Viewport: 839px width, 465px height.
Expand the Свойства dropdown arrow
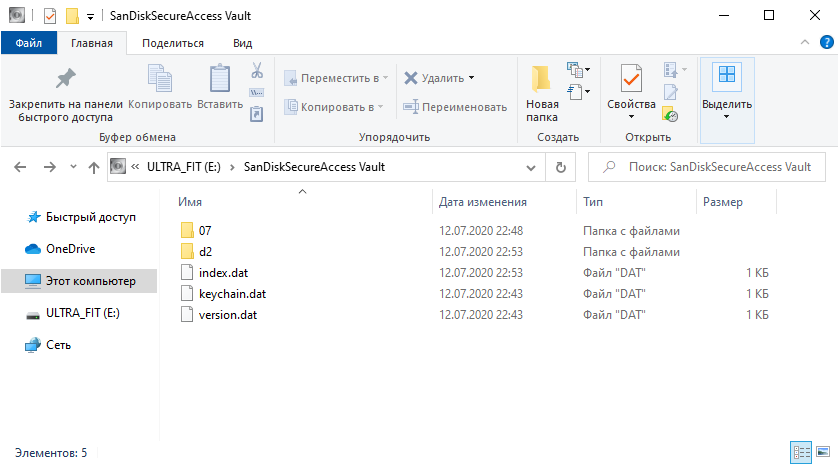point(631,117)
